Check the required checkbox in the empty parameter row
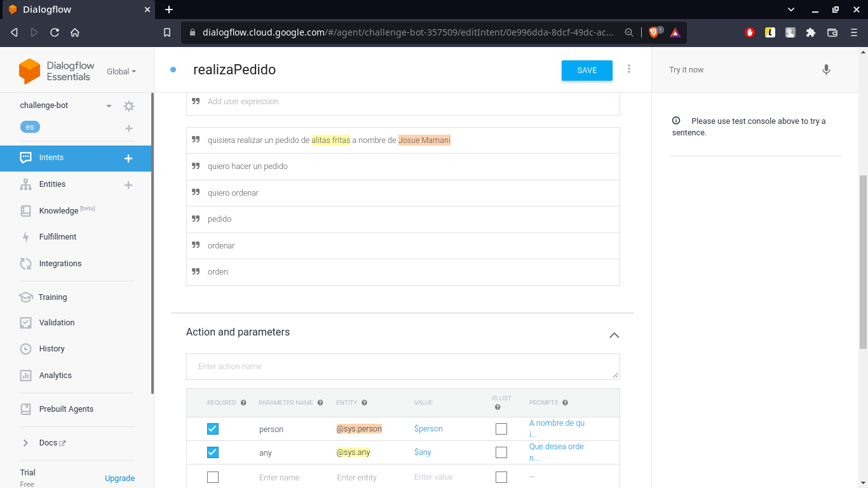 (213, 477)
